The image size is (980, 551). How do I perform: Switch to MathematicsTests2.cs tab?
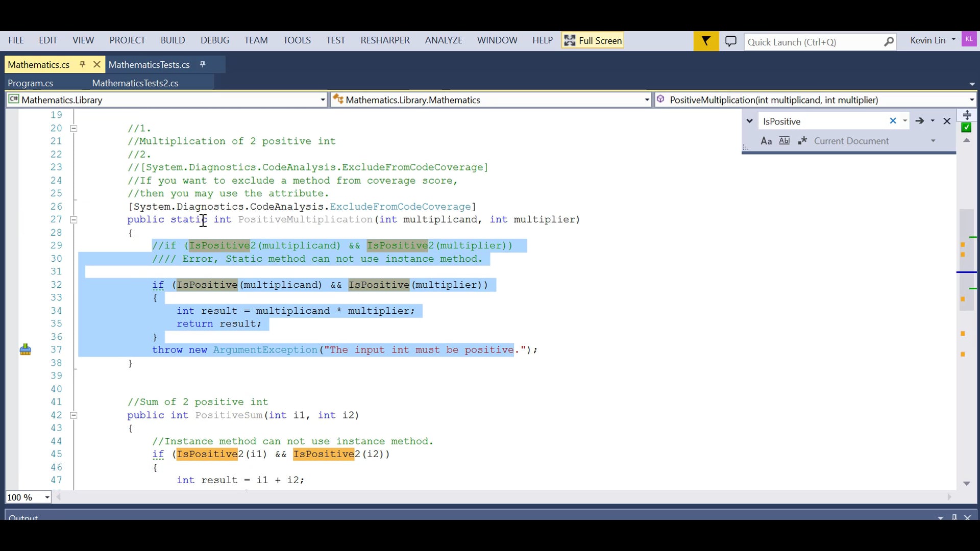(x=135, y=83)
